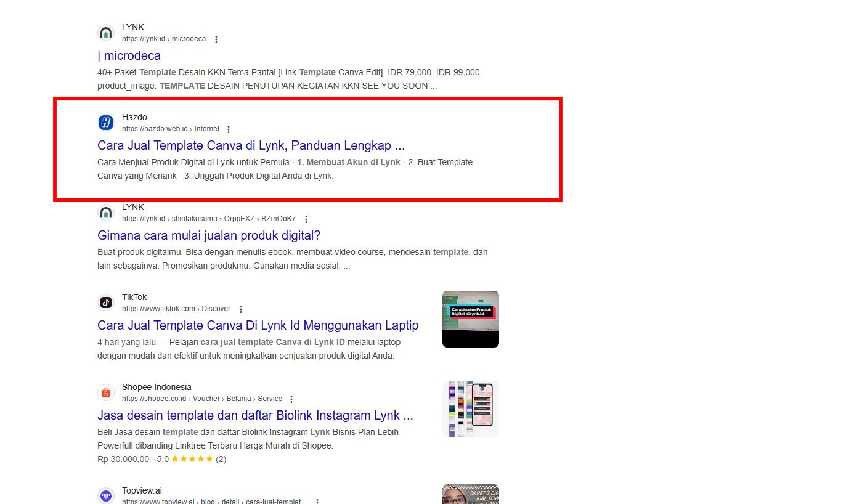
Task: Click the LYNK favicon beside the microdeca result
Action: click(106, 33)
